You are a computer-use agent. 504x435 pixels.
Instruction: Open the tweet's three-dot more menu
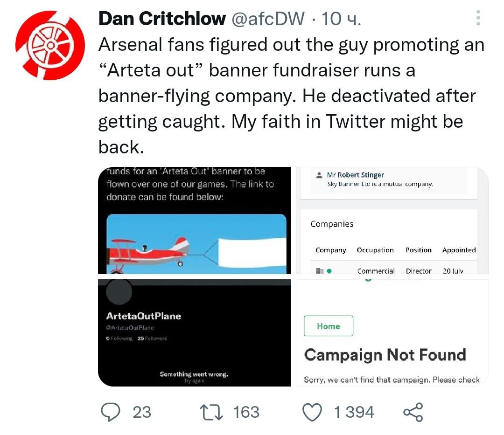[478, 18]
